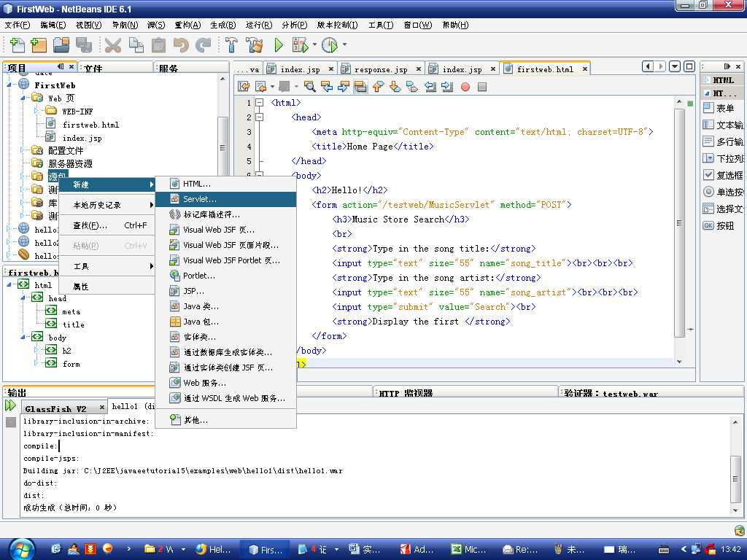Select Servlet... in the new submenu
Viewport: 747px width, 560px height.
tap(226, 199)
